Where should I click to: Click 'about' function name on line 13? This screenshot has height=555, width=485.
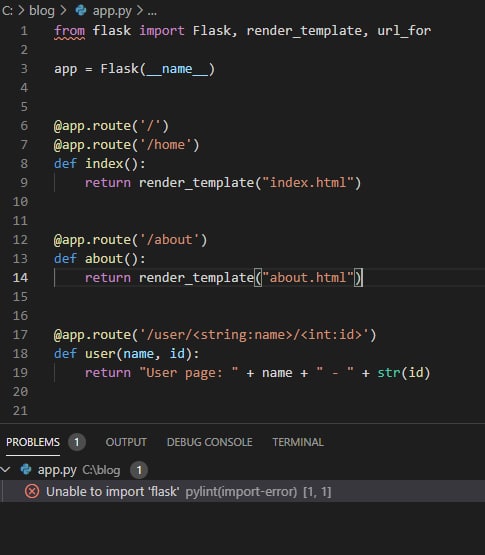[104, 259]
